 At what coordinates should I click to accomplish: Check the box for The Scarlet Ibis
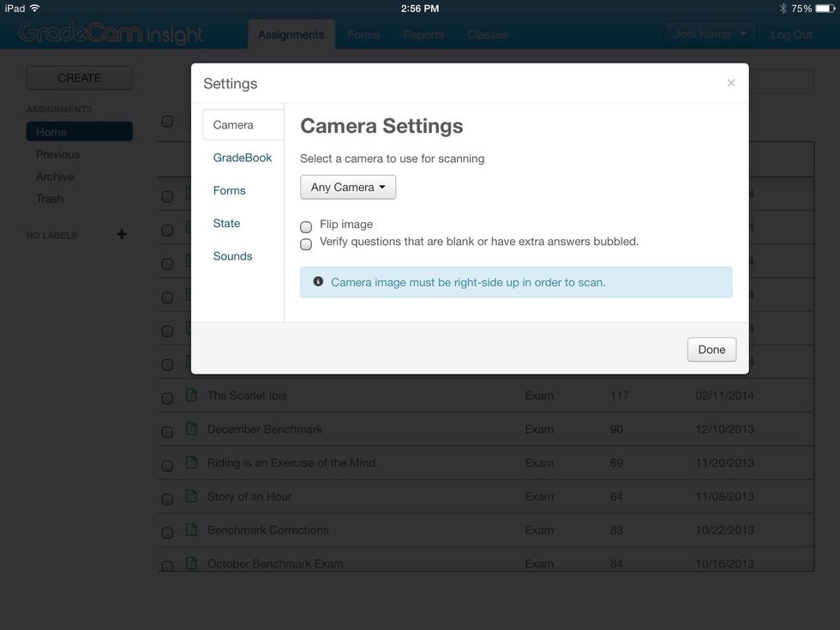(x=167, y=398)
